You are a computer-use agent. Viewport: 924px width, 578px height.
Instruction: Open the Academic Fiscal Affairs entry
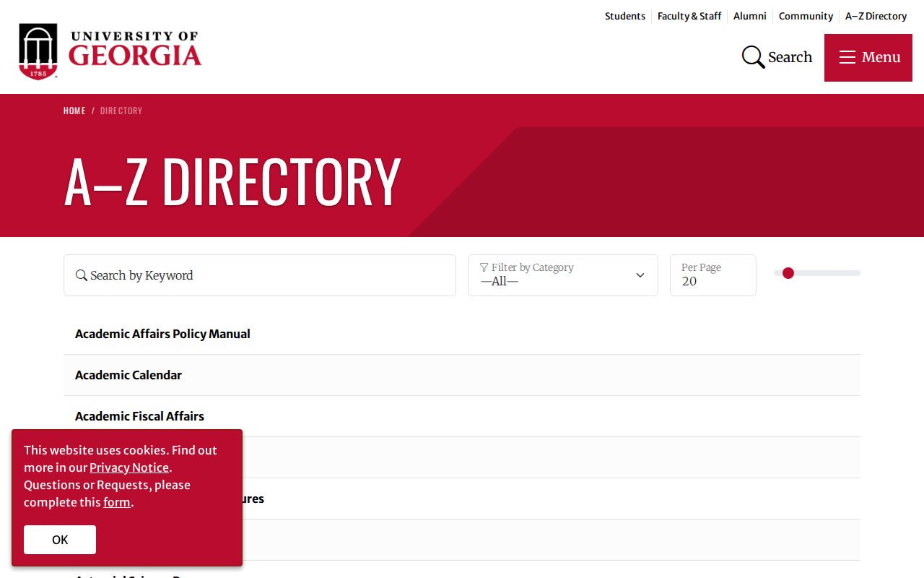(x=139, y=416)
